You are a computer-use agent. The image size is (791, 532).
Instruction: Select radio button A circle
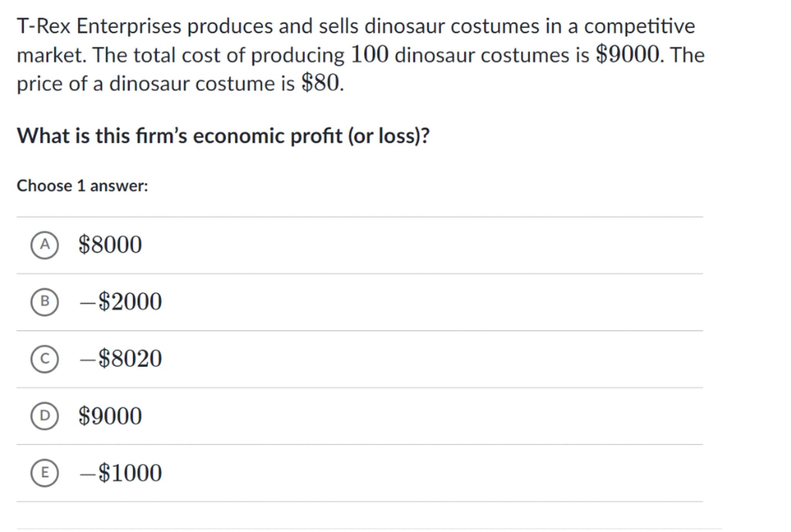pyautogui.click(x=45, y=245)
